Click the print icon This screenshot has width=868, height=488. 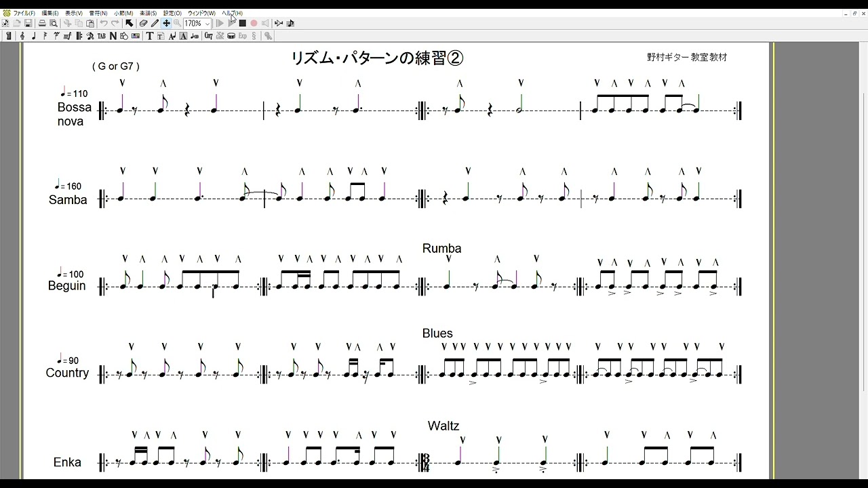point(42,23)
